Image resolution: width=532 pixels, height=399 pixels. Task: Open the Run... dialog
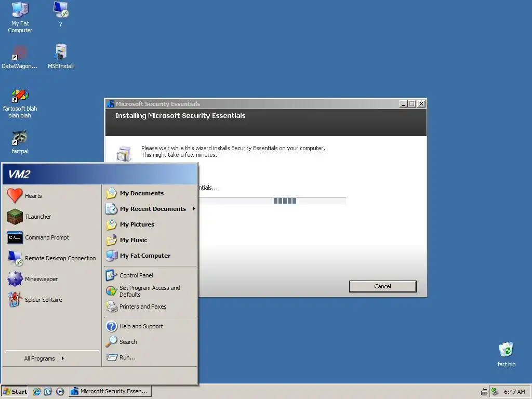click(150, 357)
